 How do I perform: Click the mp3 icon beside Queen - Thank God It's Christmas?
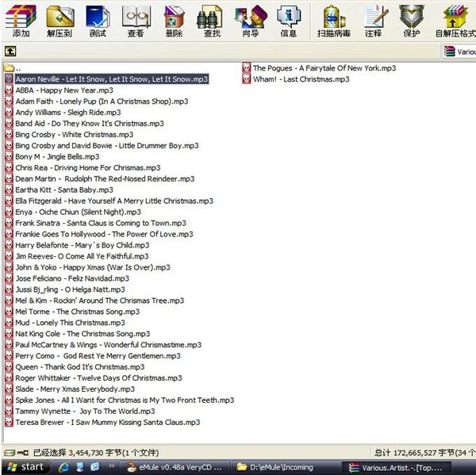9,367
